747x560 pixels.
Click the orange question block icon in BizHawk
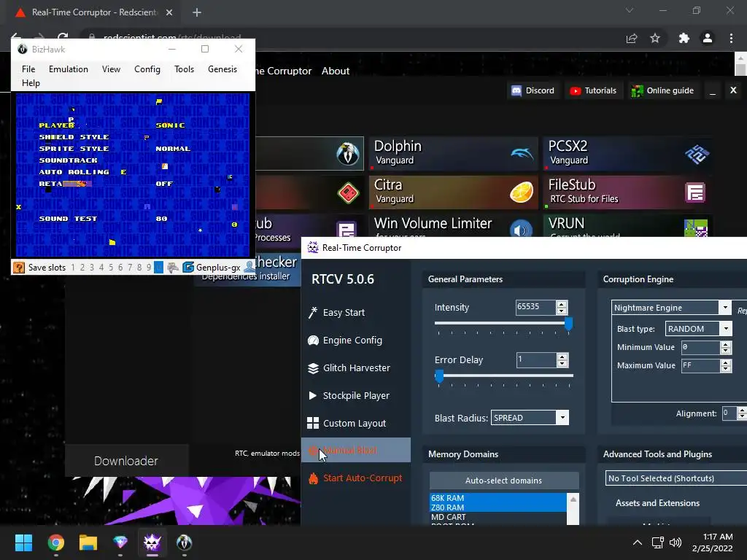(18, 267)
